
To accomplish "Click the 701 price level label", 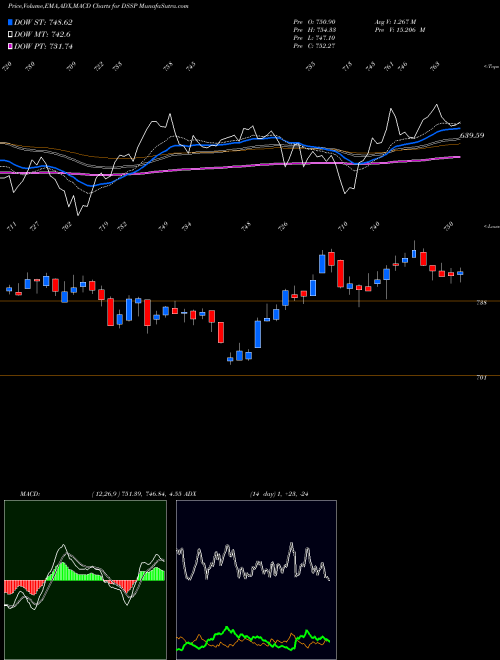I will pyautogui.click(x=482, y=378).
